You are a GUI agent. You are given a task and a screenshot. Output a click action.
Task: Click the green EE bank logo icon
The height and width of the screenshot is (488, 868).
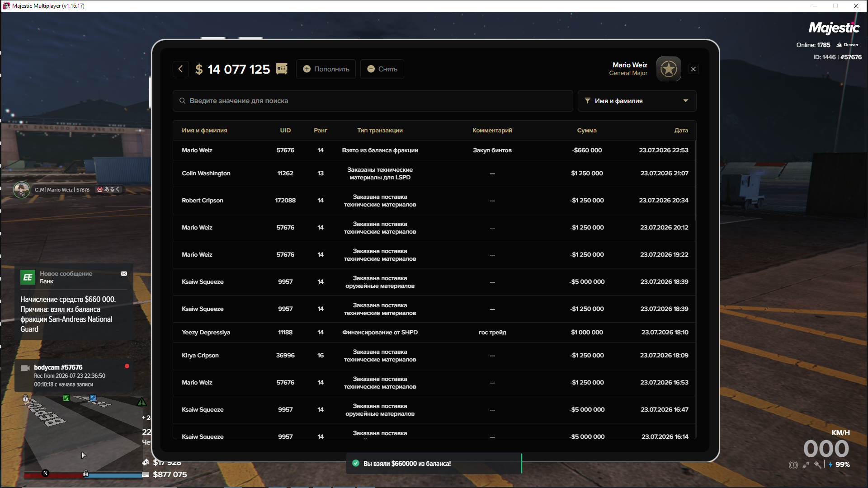pos(28,277)
